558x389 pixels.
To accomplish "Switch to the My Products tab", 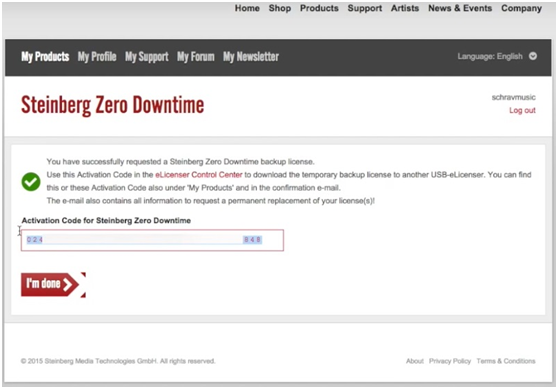I will click(x=45, y=57).
